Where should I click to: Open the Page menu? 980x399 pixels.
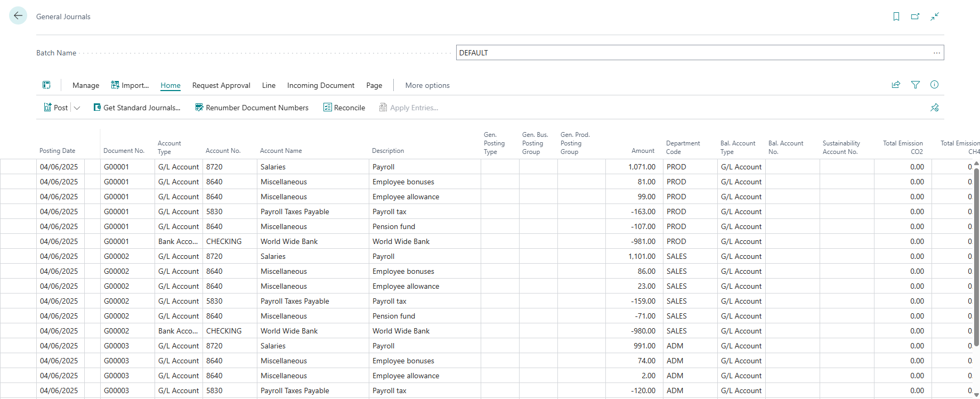374,85
